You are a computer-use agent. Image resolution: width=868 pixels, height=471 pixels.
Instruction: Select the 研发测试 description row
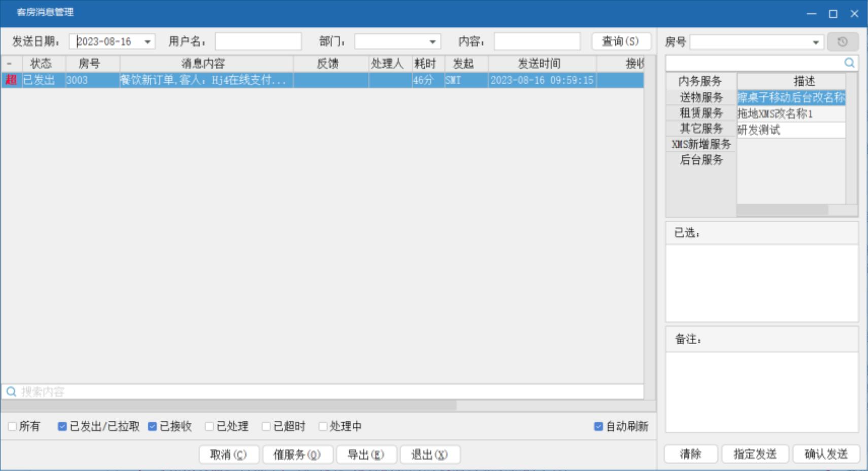point(790,130)
